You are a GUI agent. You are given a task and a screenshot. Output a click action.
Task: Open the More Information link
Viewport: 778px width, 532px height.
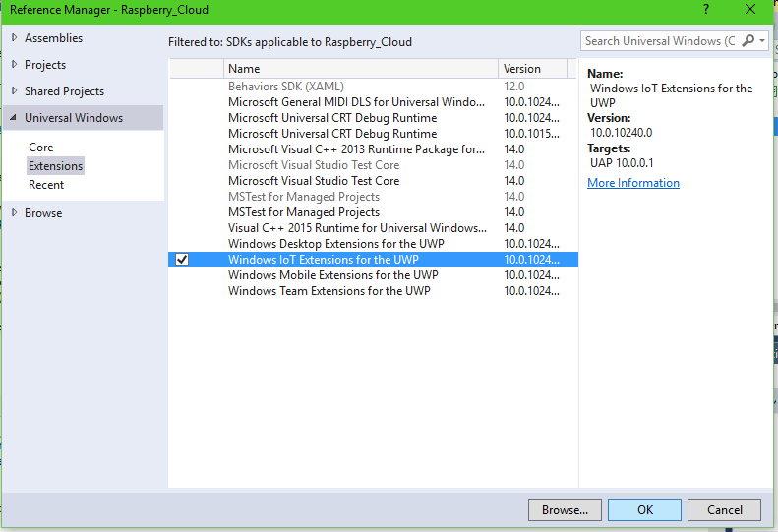tap(633, 183)
